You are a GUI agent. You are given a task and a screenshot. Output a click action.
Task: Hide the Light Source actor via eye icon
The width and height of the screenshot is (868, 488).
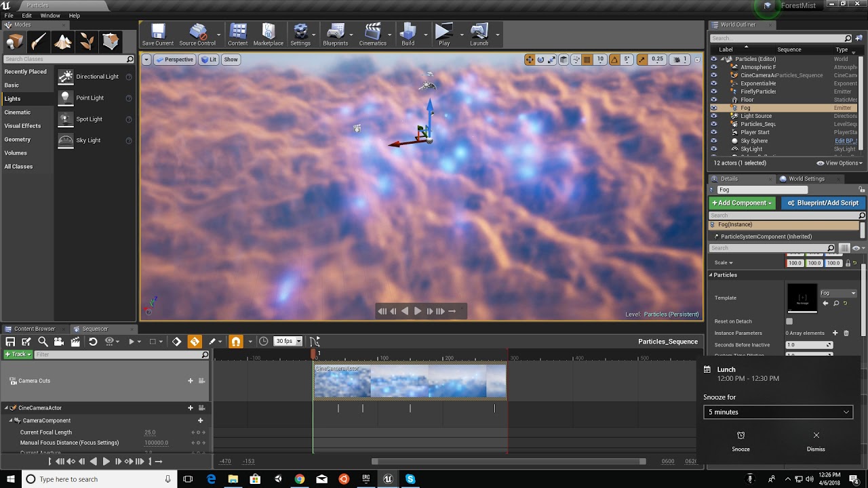[713, 116]
